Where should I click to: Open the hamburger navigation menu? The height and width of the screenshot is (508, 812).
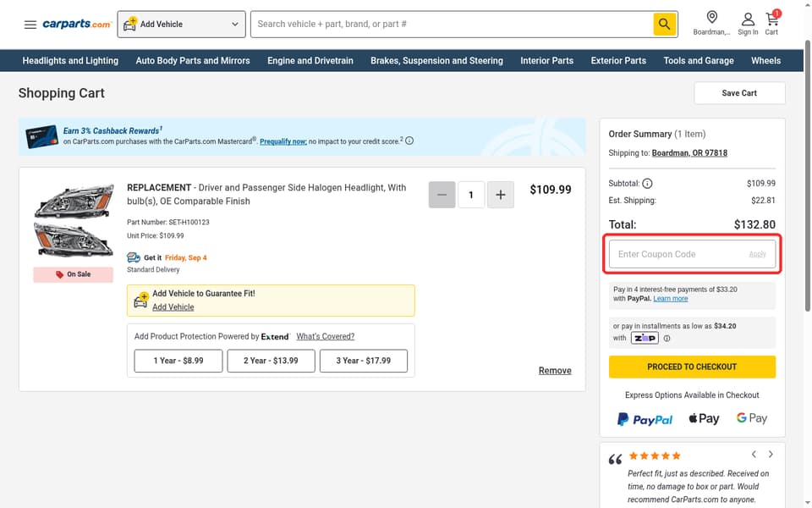click(30, 25)
